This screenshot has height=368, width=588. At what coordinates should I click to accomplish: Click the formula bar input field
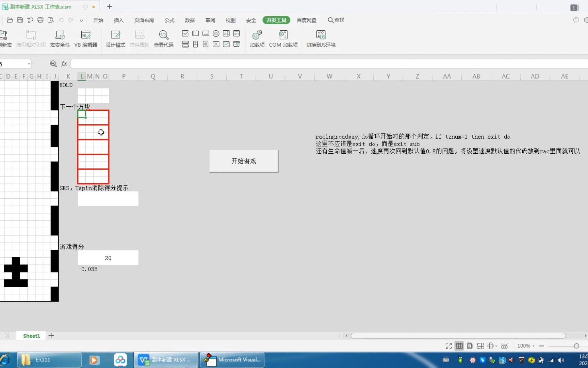[x=329, y=64]
